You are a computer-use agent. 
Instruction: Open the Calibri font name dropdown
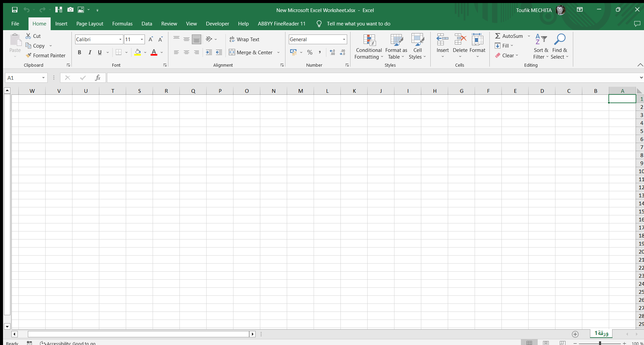(x=120, y=39)
